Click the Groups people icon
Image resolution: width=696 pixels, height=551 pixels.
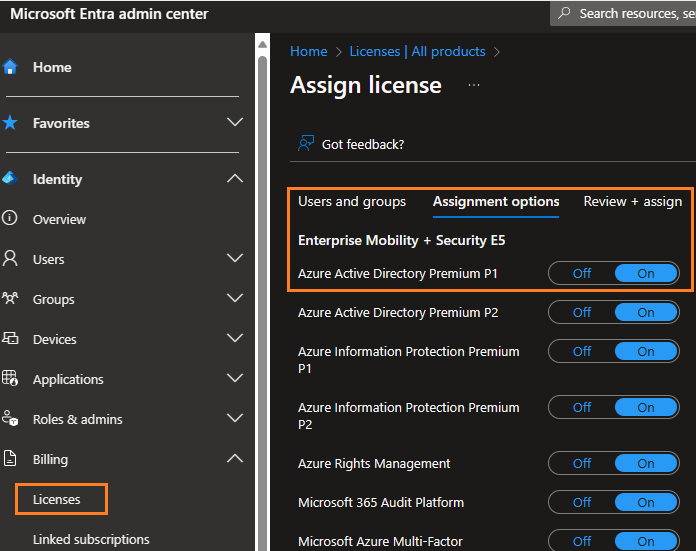pyautogui.click(x=10, y=298)
